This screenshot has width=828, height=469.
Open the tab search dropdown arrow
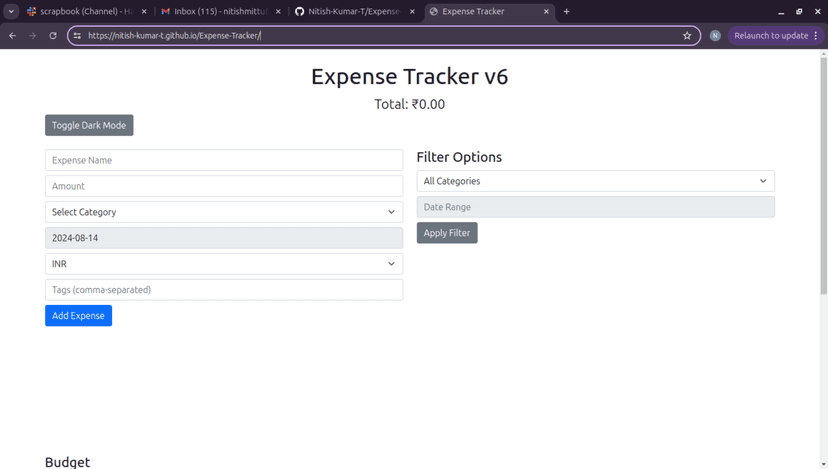[11, 11]
